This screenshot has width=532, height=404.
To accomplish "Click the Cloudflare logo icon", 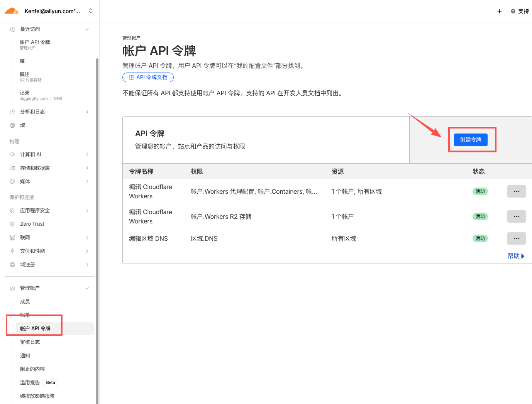I will click(x=12, y=11).
